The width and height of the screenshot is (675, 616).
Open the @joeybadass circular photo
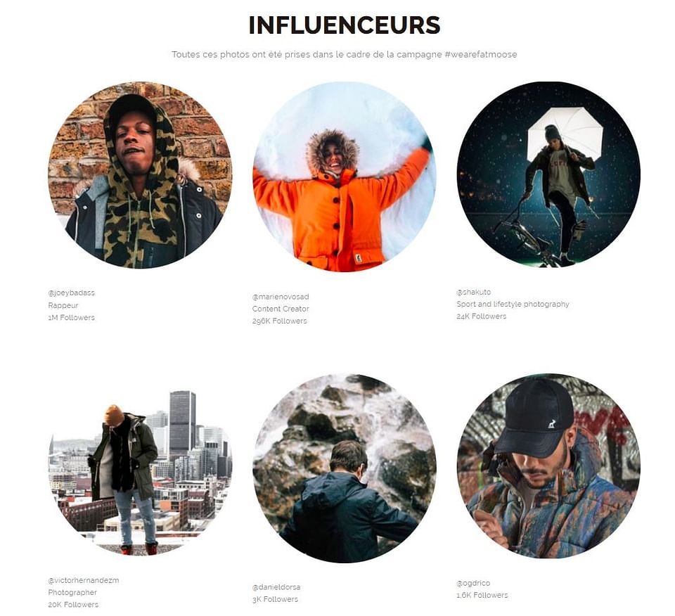point(140,175)
